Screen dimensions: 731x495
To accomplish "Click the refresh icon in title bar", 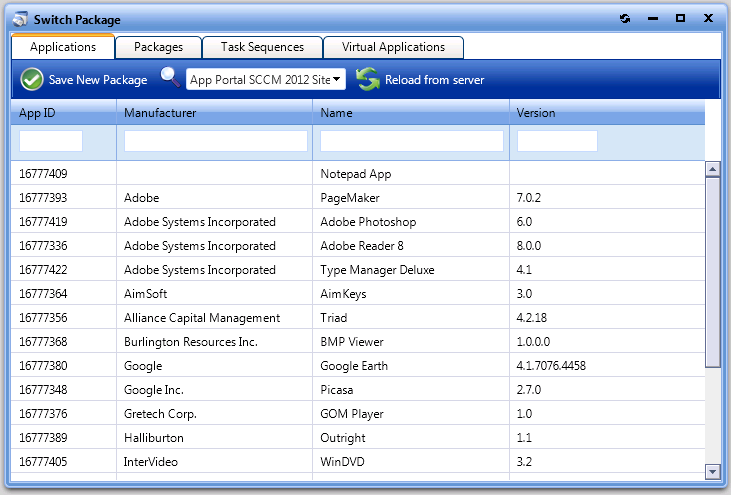I will (625, 19).
